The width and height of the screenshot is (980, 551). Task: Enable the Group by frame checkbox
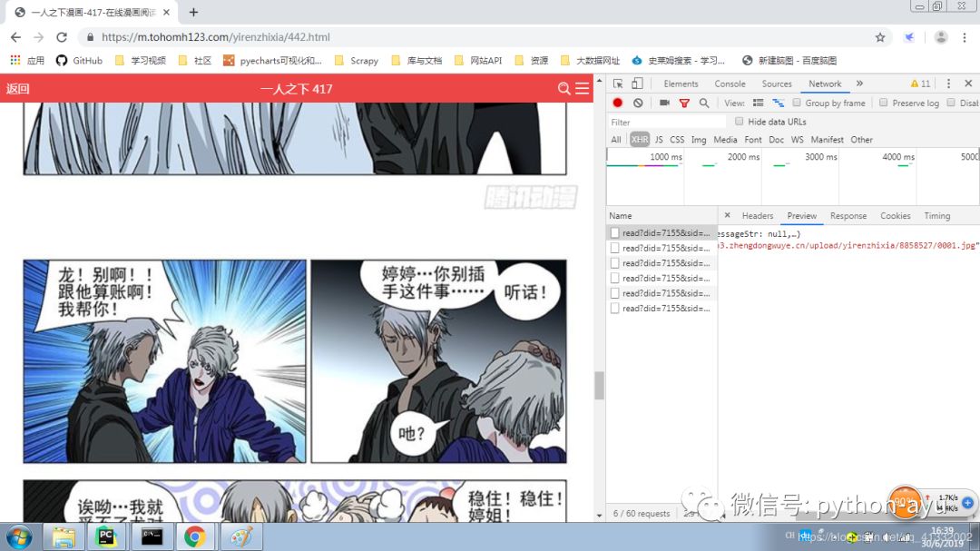(797, 103)
